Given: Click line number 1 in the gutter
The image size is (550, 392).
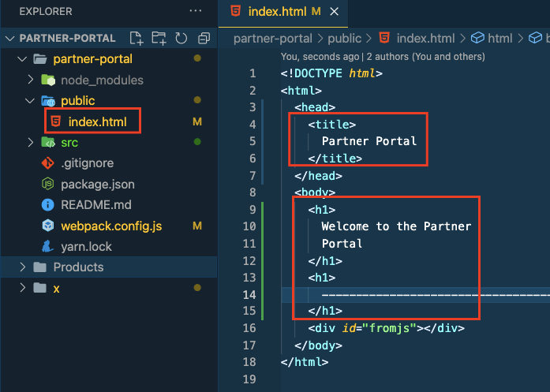Looking at the screenshot, I should click(253, 73).
